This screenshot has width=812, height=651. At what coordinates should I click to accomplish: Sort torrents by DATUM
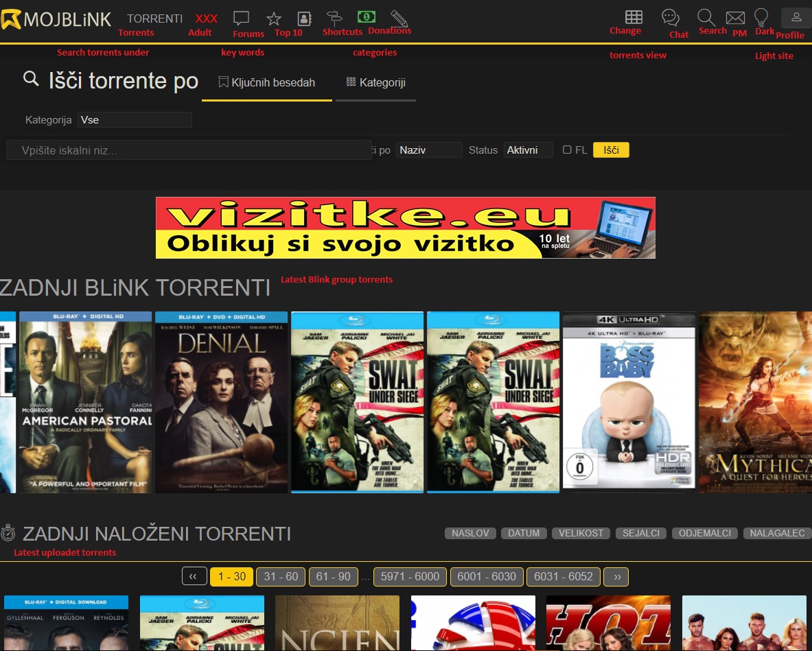(524, 533)
